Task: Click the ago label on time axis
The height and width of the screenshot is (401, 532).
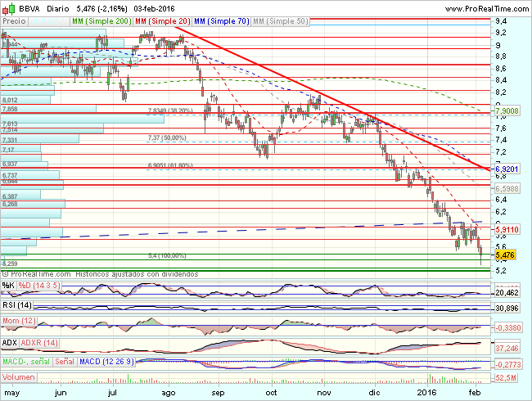Action: (x=169, y=393)
